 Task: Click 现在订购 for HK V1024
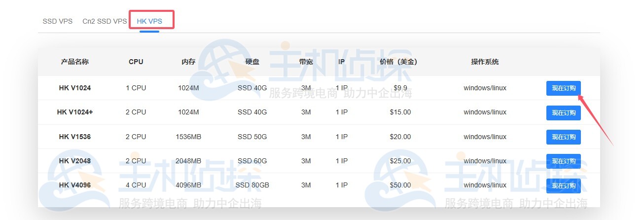(x=563, y=88)
